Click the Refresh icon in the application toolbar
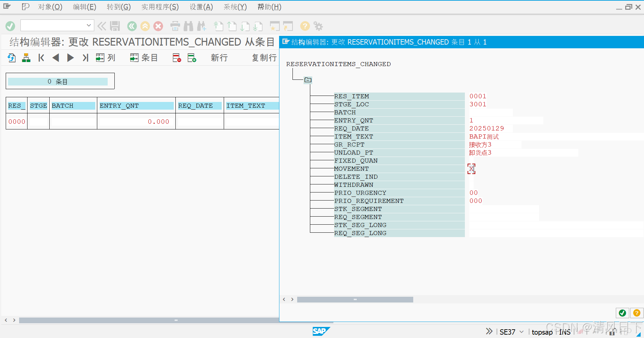 tap(11, 58)
